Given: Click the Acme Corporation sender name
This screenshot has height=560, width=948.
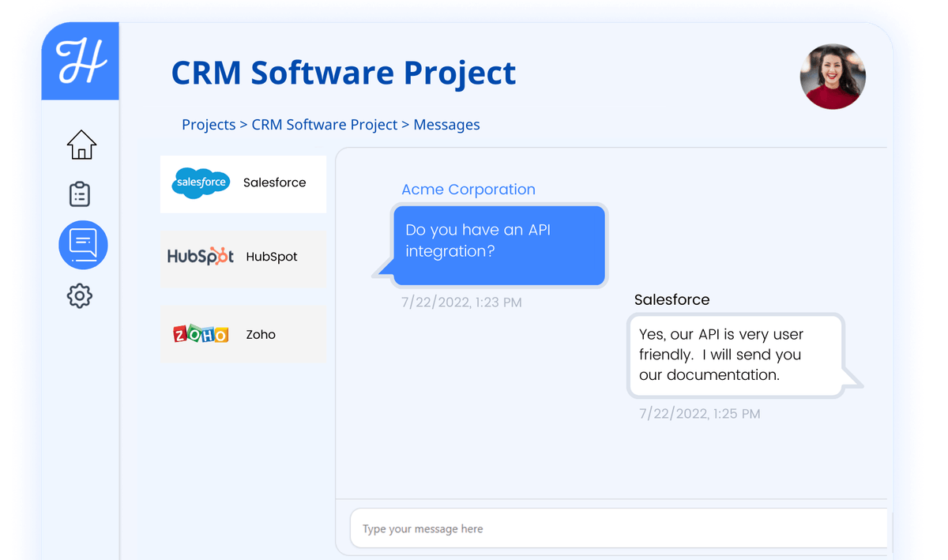Looking at the screenshot, I should point(468,189).
